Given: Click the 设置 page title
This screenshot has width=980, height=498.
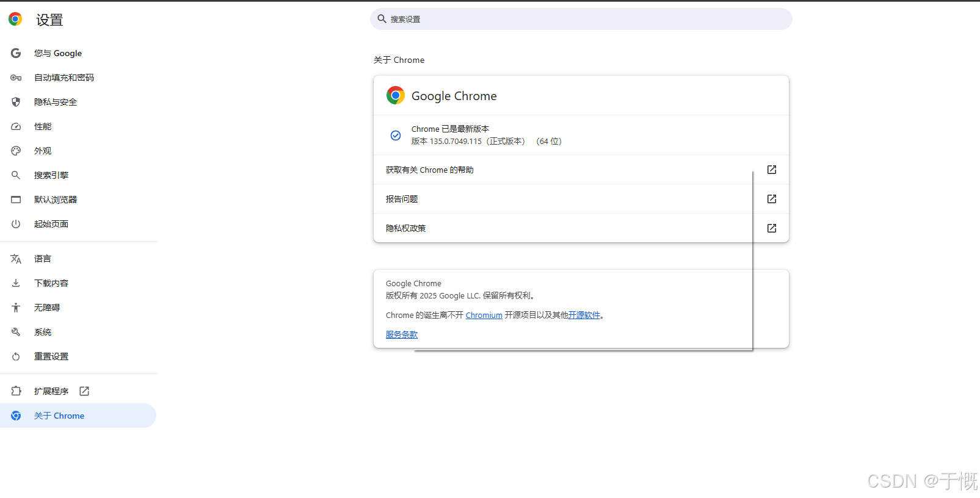Looking at the screenshot, I should [49, 20].
